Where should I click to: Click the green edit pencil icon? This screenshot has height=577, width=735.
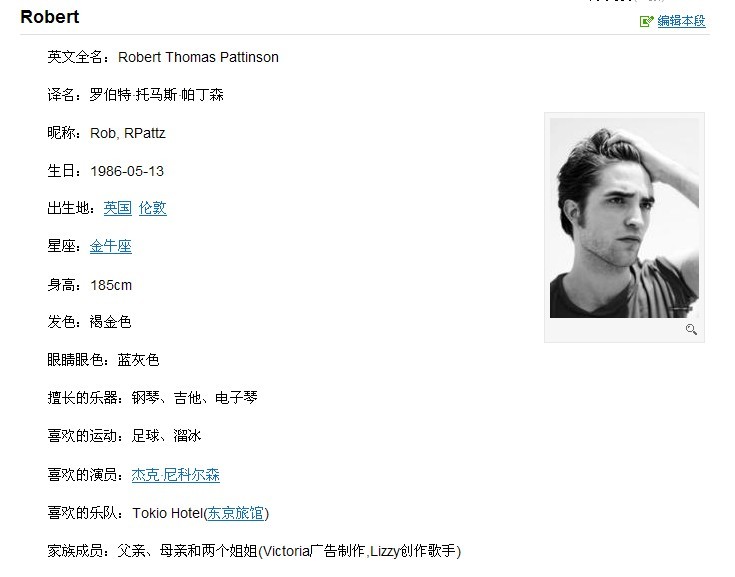(646, 21)
